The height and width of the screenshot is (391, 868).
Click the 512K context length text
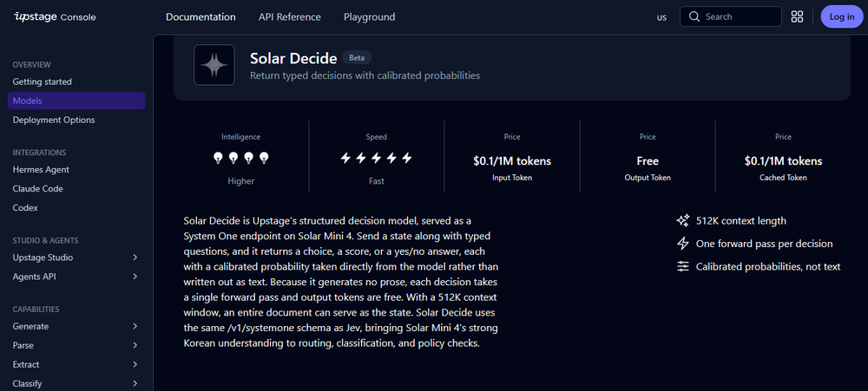740,221
